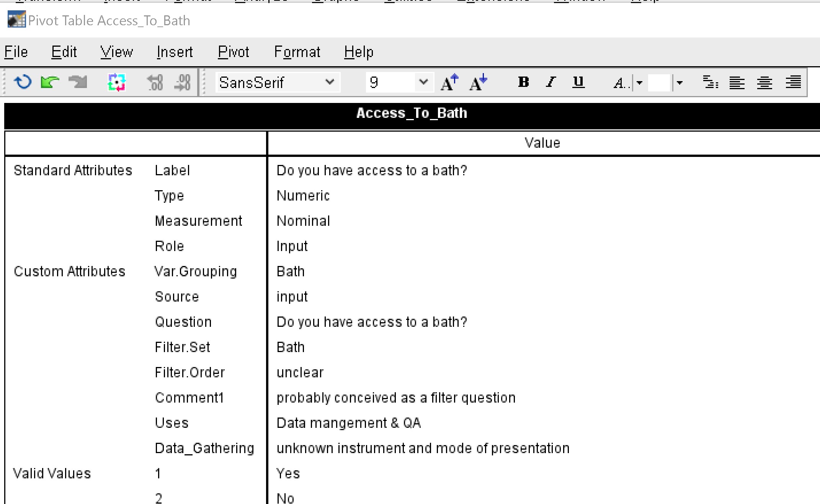Open the font size 9 dropdown
The image size is (820, 504).
pyautogui.click(x=423, y=82)
